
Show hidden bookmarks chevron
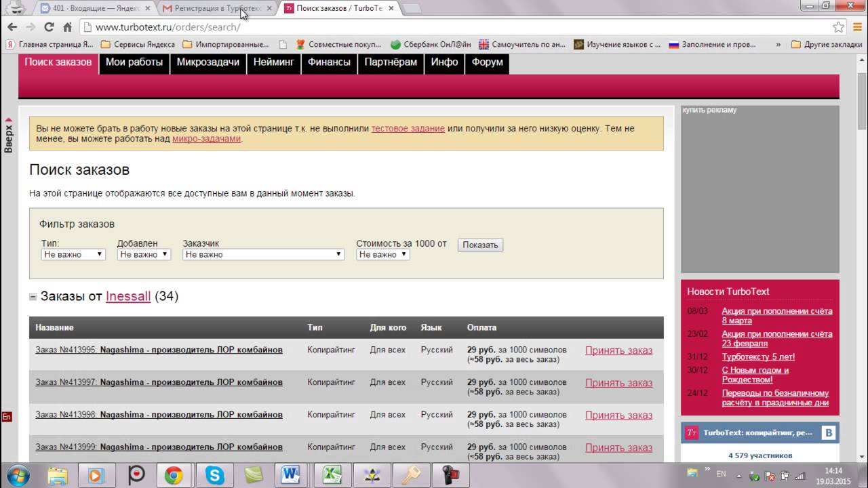point(777,44)
